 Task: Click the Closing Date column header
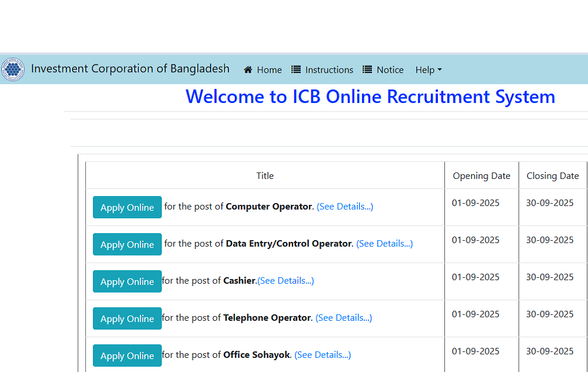553,176
